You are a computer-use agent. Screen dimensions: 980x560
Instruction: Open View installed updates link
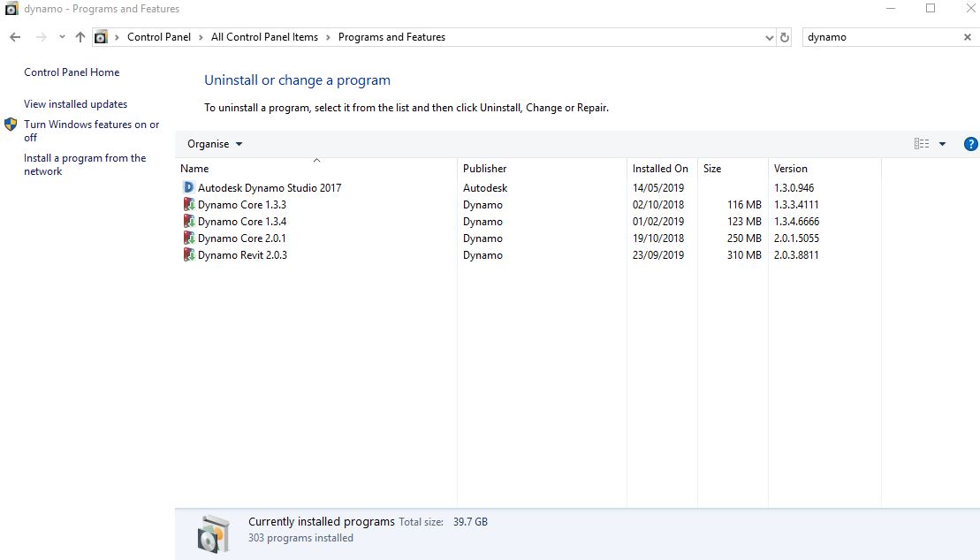click(x=76, y=104)
